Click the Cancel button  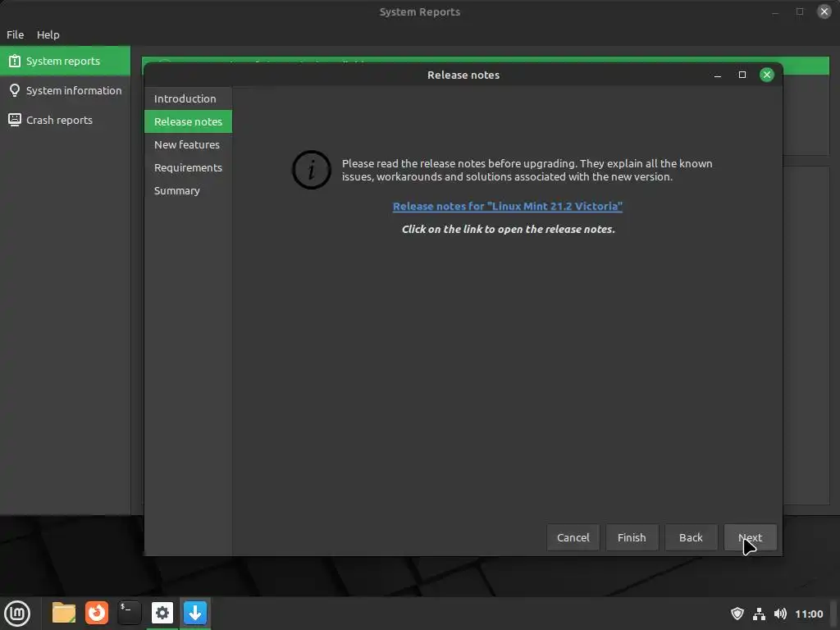(x=573, y=537)
